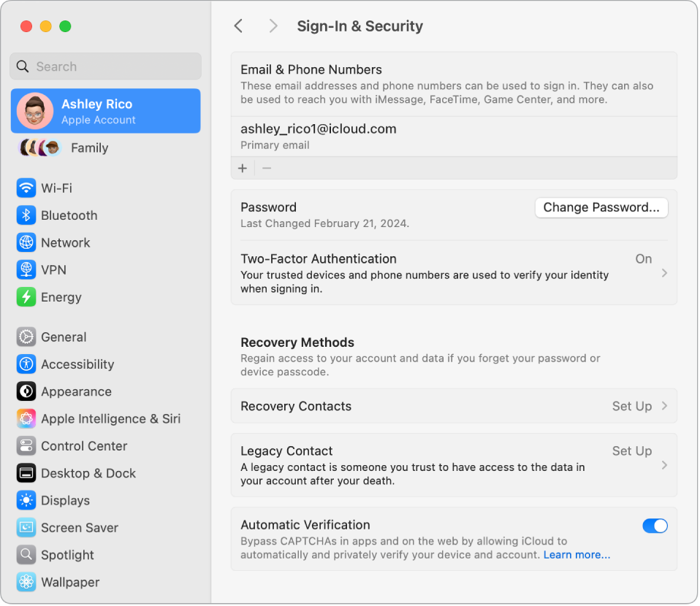Open Network settings

click(x=26, y=242)
